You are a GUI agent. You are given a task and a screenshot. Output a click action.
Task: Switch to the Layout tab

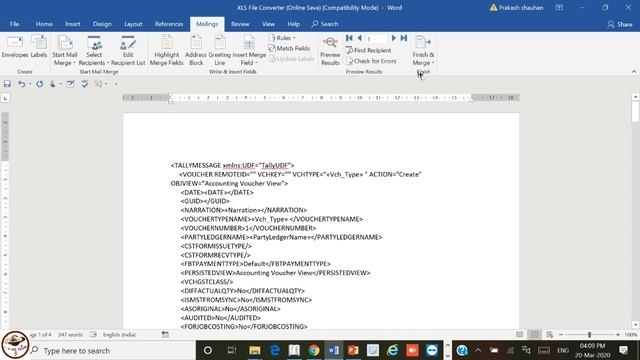133,24
